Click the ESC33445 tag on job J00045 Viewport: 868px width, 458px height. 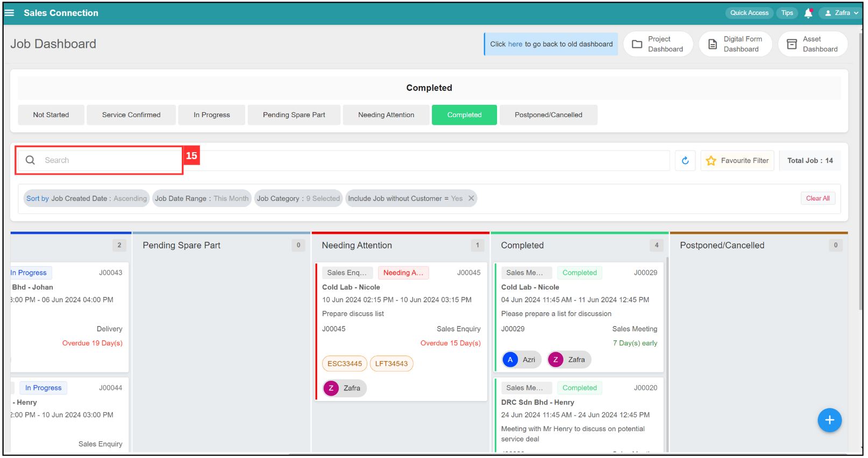345,364
